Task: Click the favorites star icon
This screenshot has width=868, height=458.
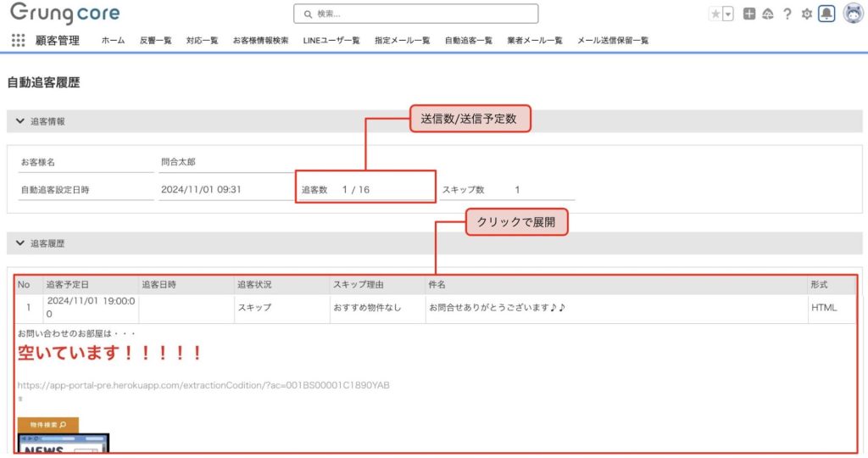Action: pos(715,14)
